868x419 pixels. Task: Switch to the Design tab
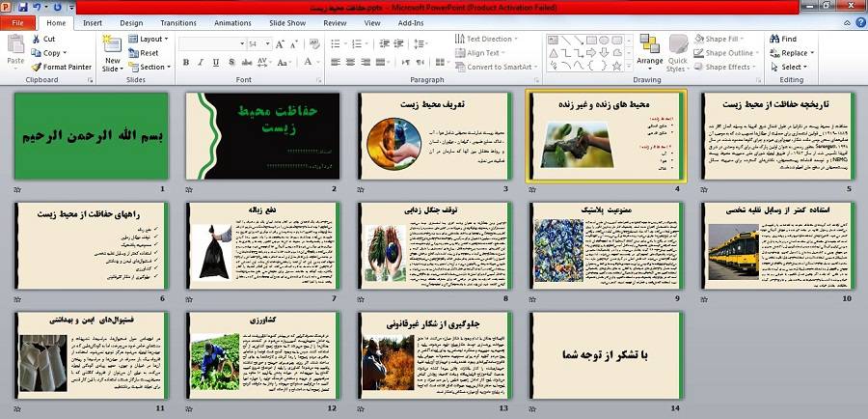(131, 23)
